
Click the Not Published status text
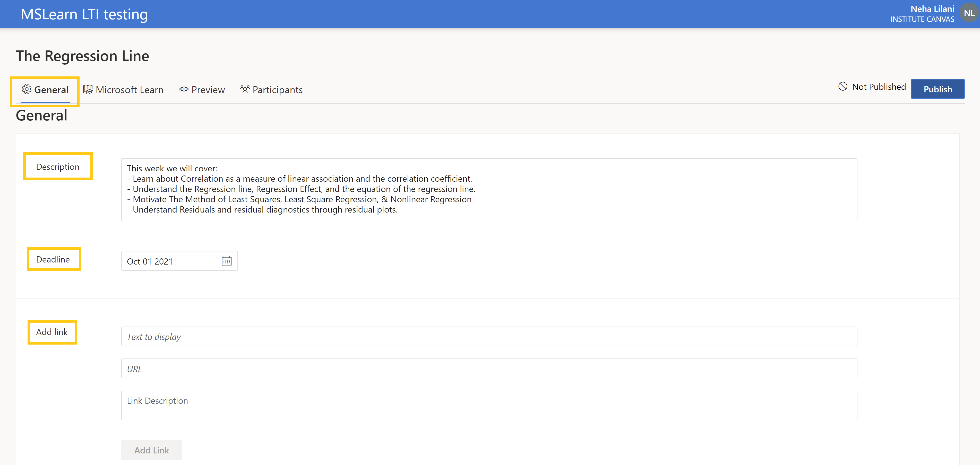(x=879, y=87)
